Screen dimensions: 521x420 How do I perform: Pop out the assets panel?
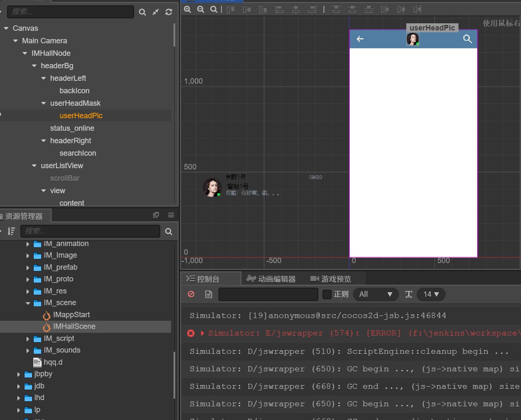[156, 215]
